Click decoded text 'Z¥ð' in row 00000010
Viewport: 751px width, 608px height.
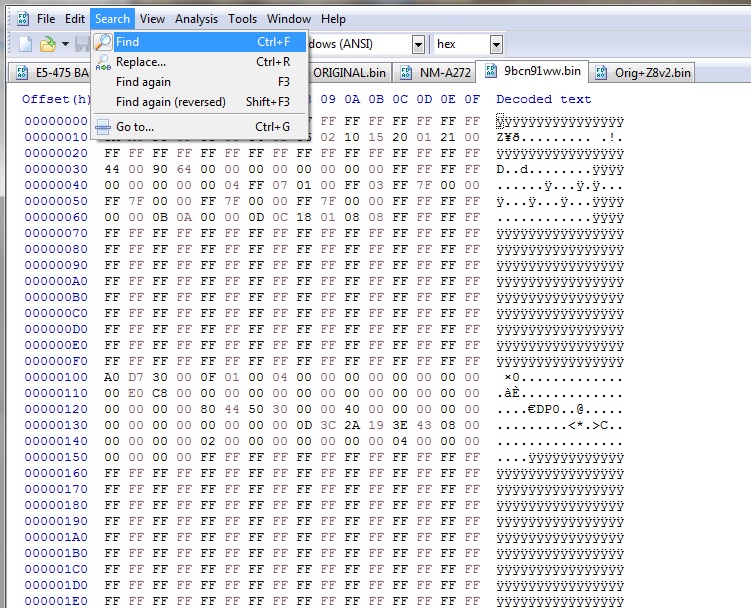coord(508,138)
